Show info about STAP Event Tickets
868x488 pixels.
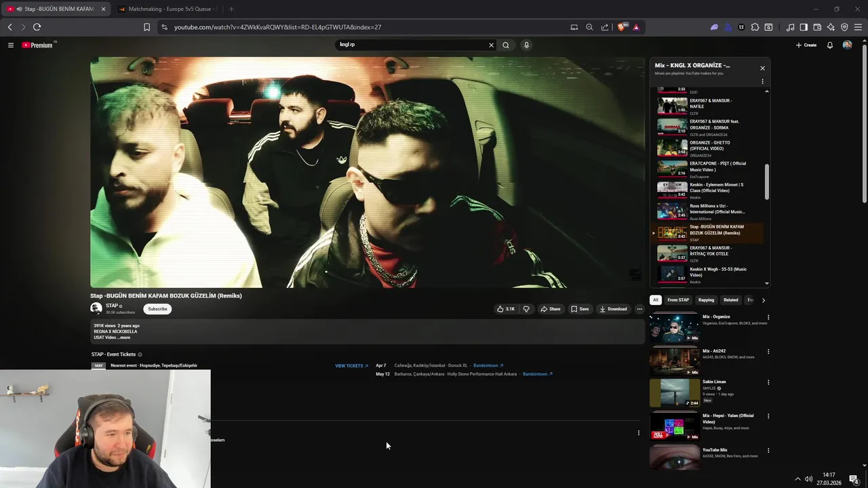tap(140, 354)
